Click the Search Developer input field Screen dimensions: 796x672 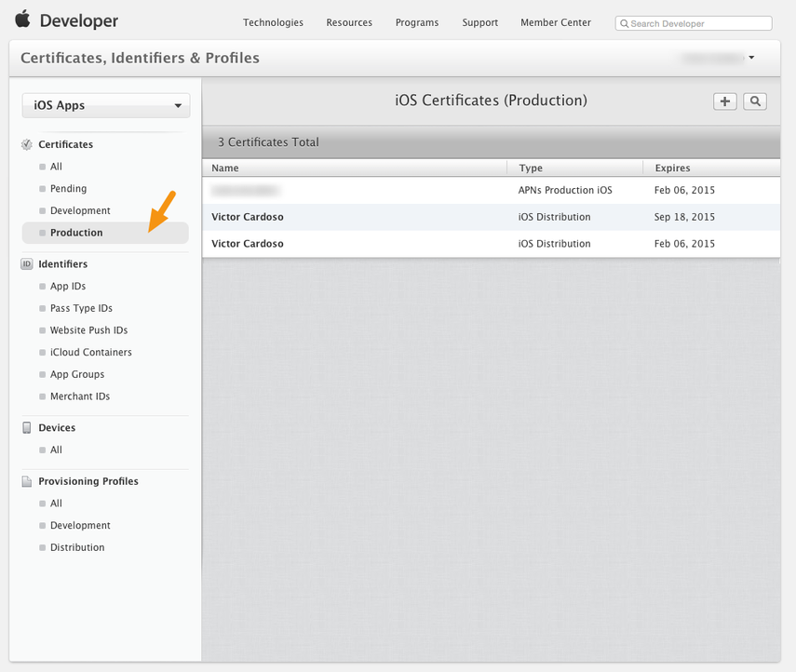pos(694,22)
